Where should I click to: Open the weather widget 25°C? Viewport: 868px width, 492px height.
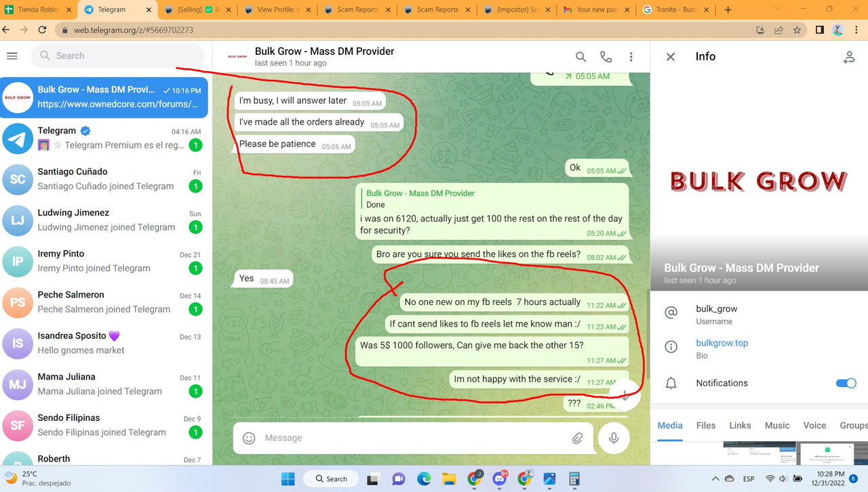[x=38, y=478]
